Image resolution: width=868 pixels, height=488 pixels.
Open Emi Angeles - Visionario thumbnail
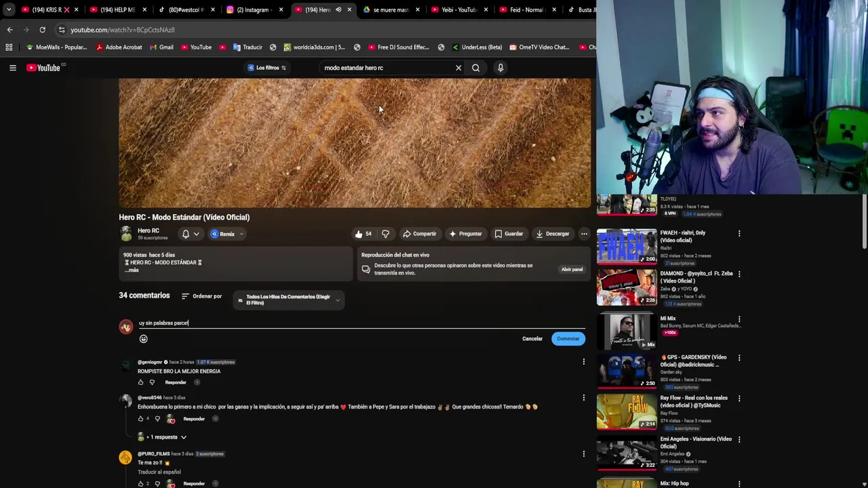pyautogui.click(x=627, y=452)
